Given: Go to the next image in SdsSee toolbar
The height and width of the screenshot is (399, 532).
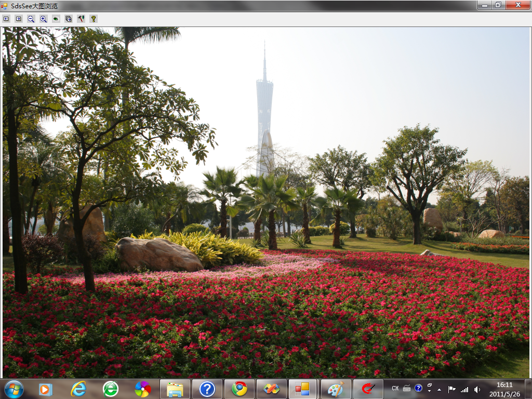Looking at the screenshot, I should click(x=19, y=19).
